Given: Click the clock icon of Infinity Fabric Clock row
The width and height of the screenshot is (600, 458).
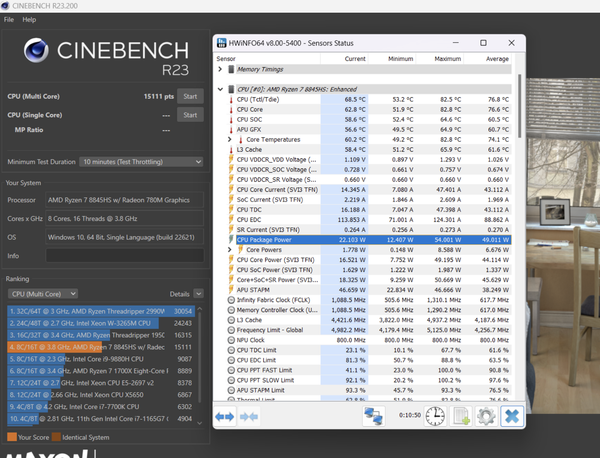Looking at the screenshot, I should pyautogui.click(x=231, y=300).
